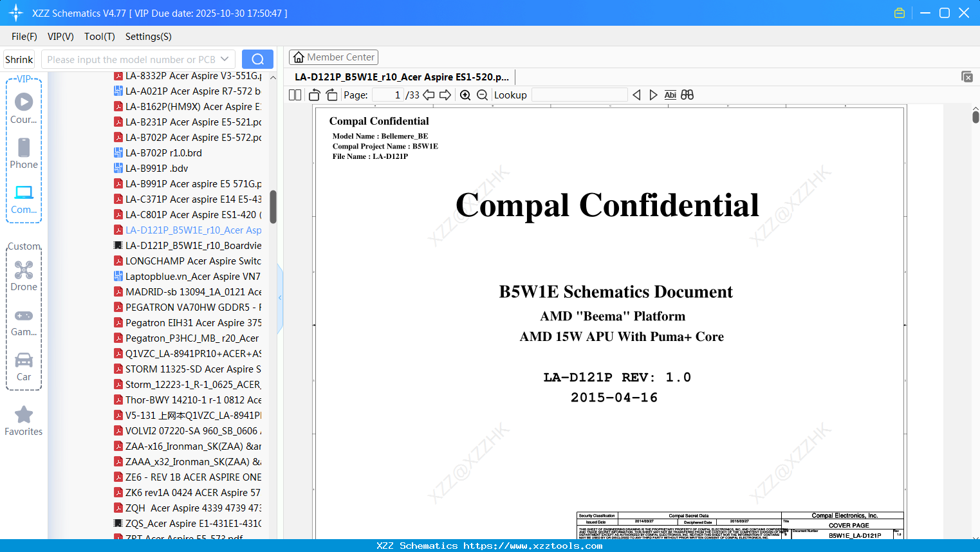The height and width of the screenshot is (552, 980).
Task: Open STORM 11325-SD Acer Aspire file
Action: coord(193,369)
